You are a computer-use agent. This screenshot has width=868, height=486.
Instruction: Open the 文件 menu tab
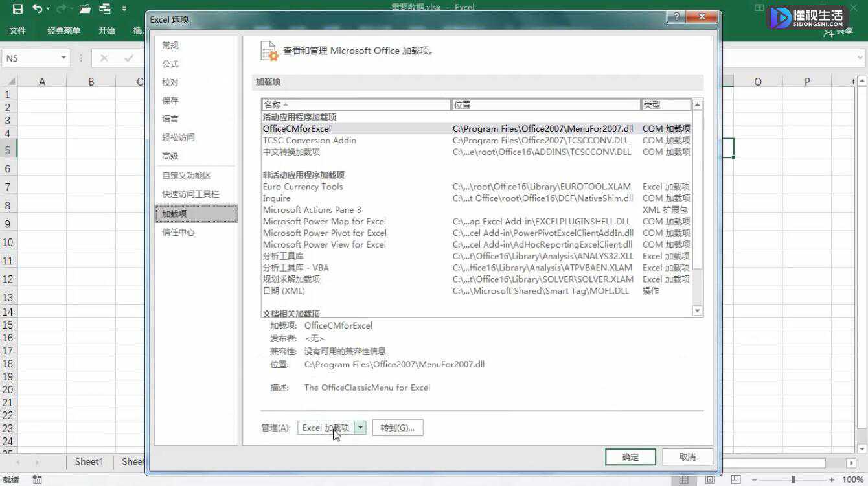click(18, 30)
